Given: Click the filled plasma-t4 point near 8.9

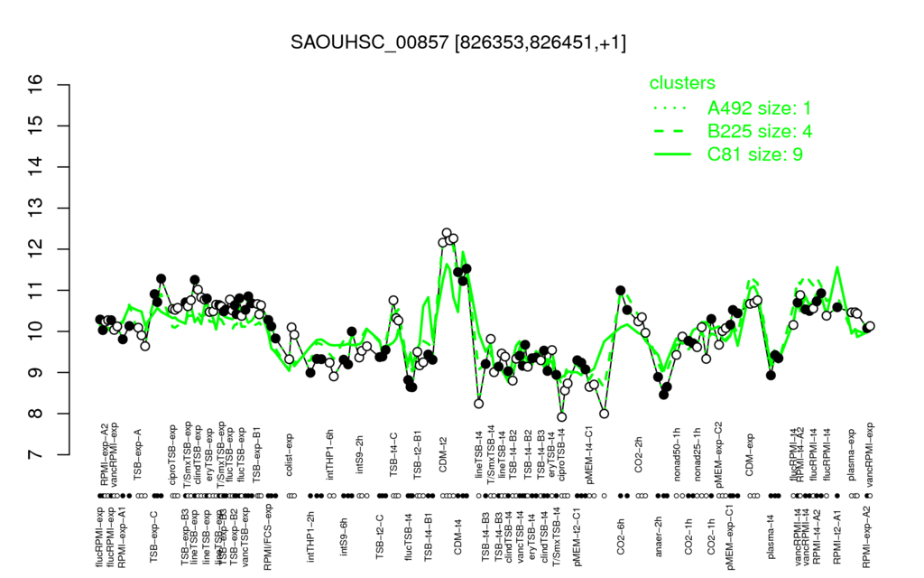Looking at the screenshot, I should point(771,375).
